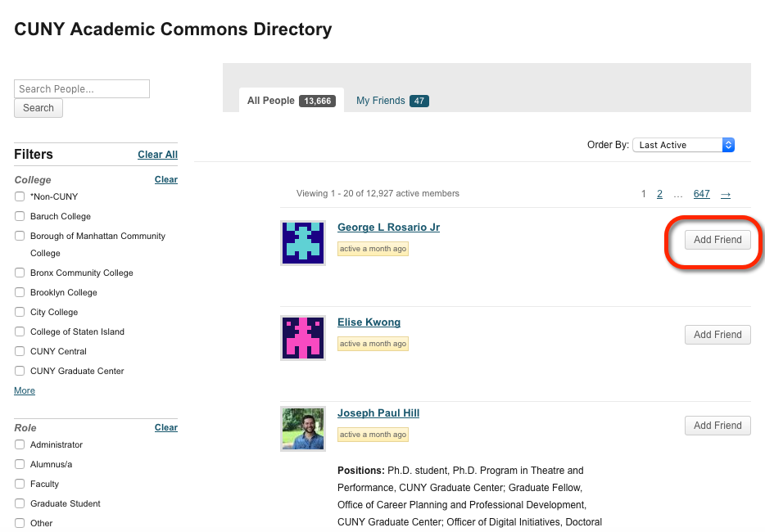Check the College of Staten Island filter

(20, 331)
